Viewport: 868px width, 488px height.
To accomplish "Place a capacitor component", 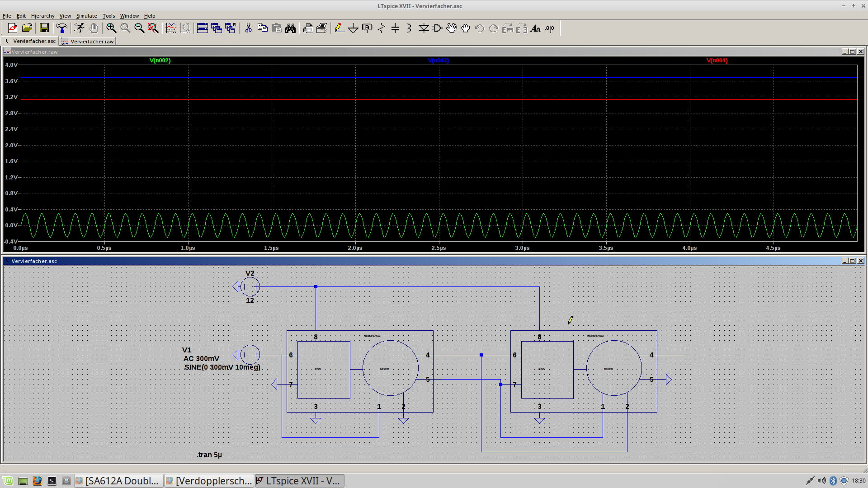I will coord(395,28).
